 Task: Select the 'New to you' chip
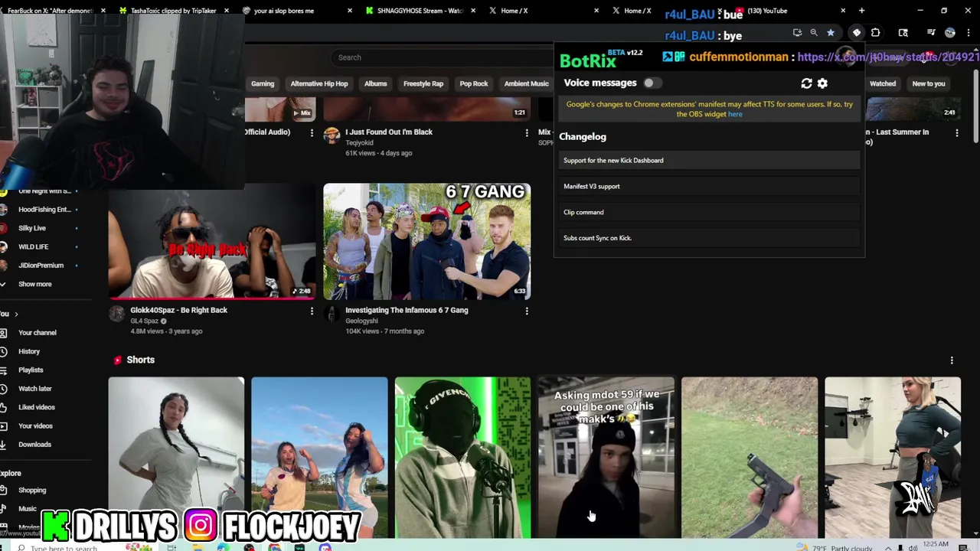click(929, 83)
